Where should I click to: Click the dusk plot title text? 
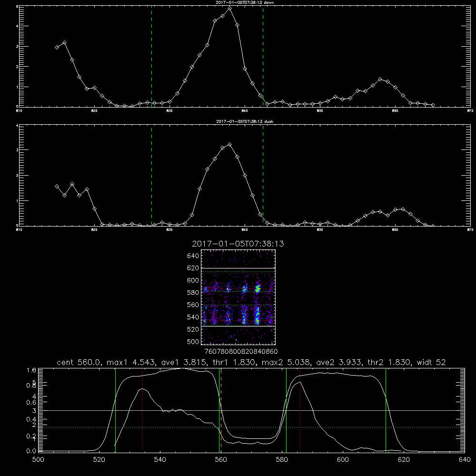tap(245, 121)
